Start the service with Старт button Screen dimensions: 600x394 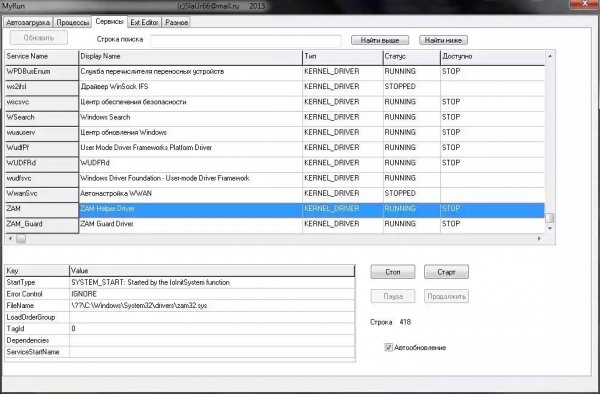click(446, 272)
